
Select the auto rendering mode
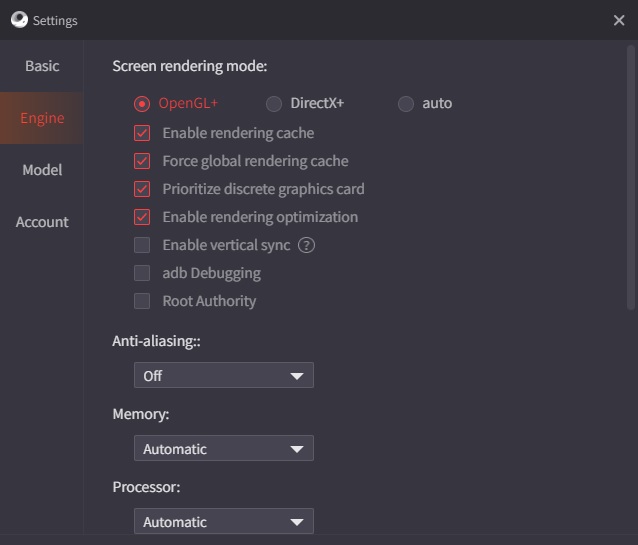pos(406,104)
